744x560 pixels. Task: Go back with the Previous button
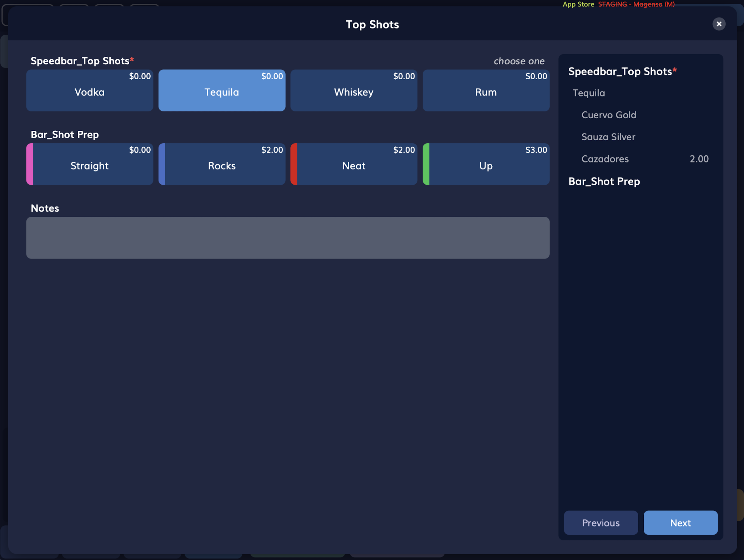tap(600, 522)
